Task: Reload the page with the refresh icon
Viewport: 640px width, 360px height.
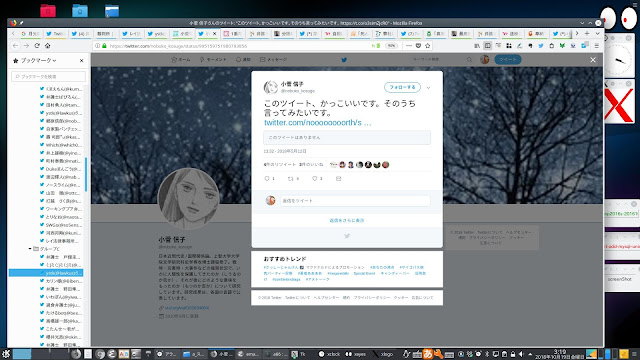Action: click(37, 46)
